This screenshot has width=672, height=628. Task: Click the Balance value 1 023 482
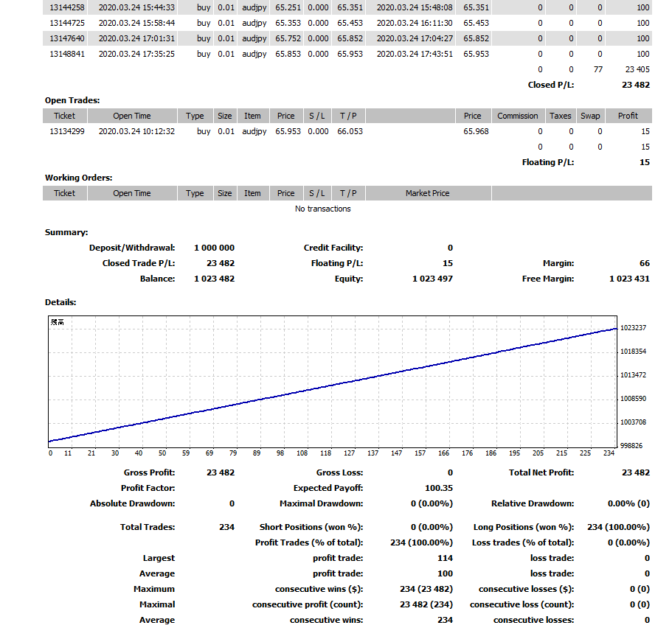click(214, 279)
